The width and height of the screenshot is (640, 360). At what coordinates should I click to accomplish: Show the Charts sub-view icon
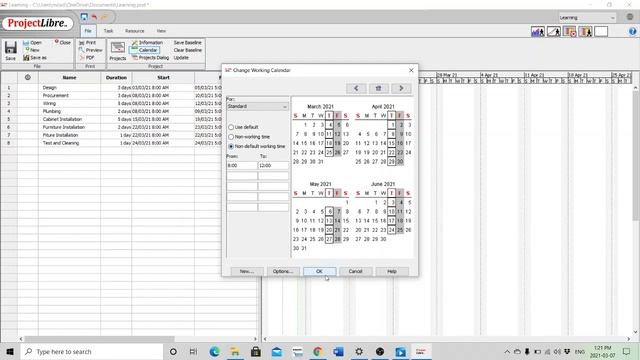click(553, 31)
